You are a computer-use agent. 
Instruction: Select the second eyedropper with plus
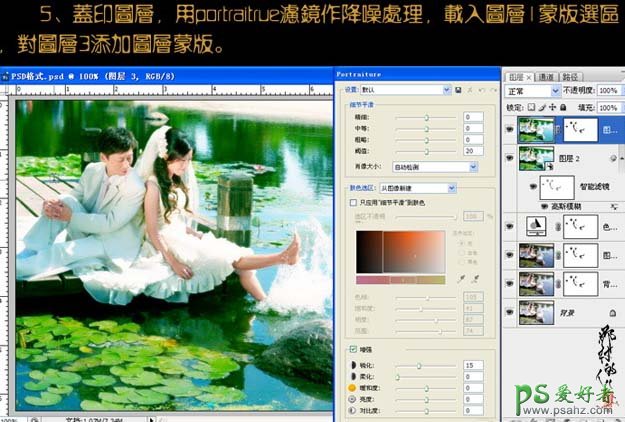474,280
